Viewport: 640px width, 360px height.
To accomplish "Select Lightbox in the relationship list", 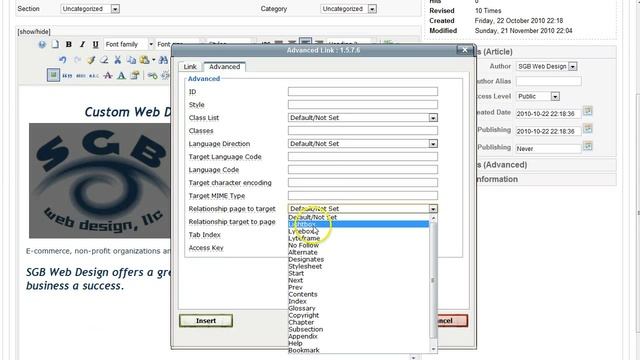I will tap(358, 224).
